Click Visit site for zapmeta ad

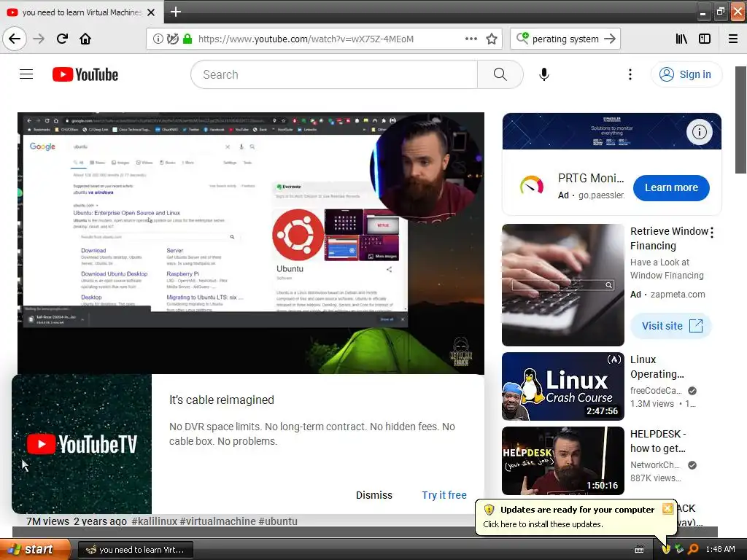[671, 326]
